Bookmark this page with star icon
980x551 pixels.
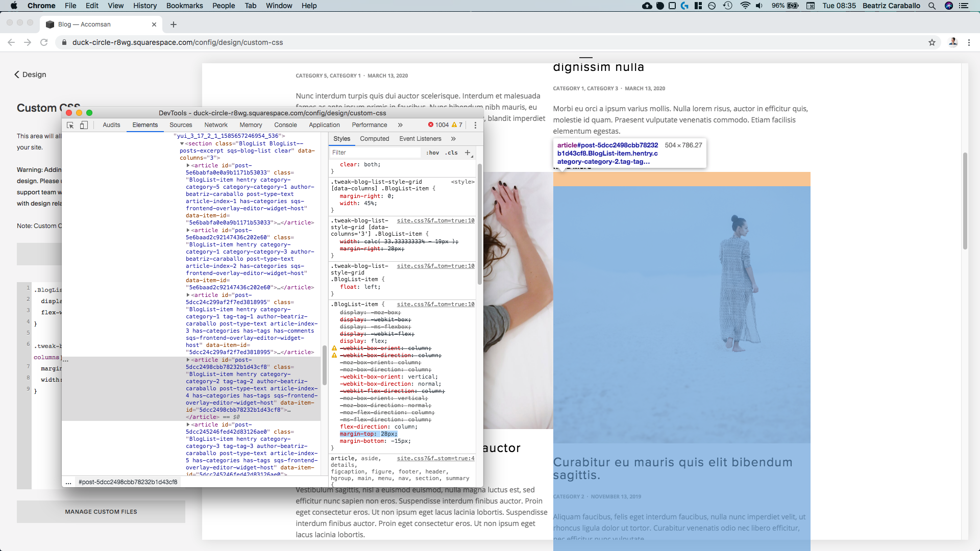coord(932,42)
